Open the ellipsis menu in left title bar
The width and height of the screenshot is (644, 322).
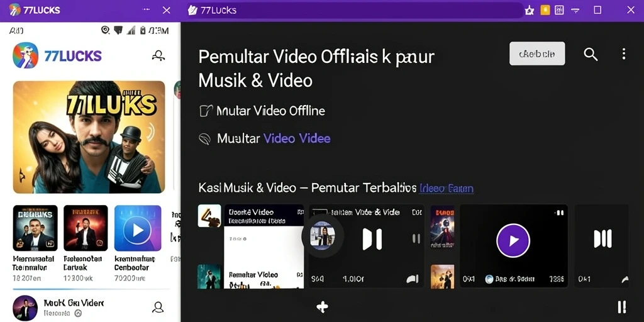pos(146,9)
